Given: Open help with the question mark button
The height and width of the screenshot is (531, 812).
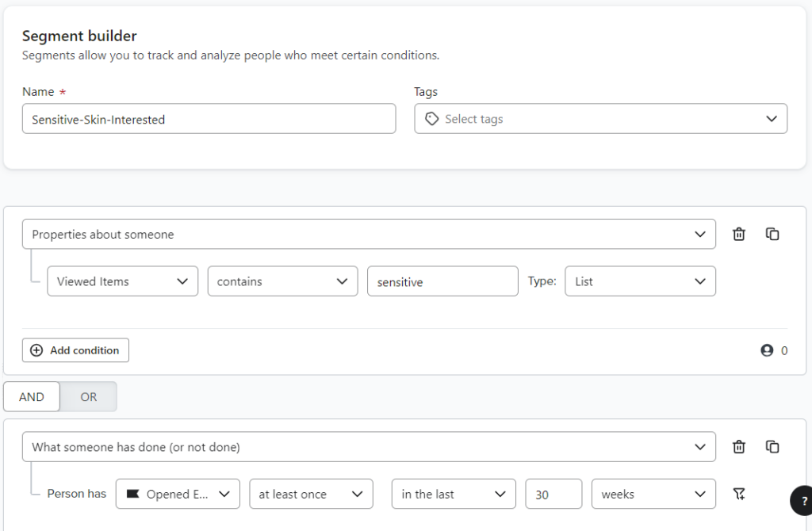Looking at the screenshot, I should click(803, 501).
